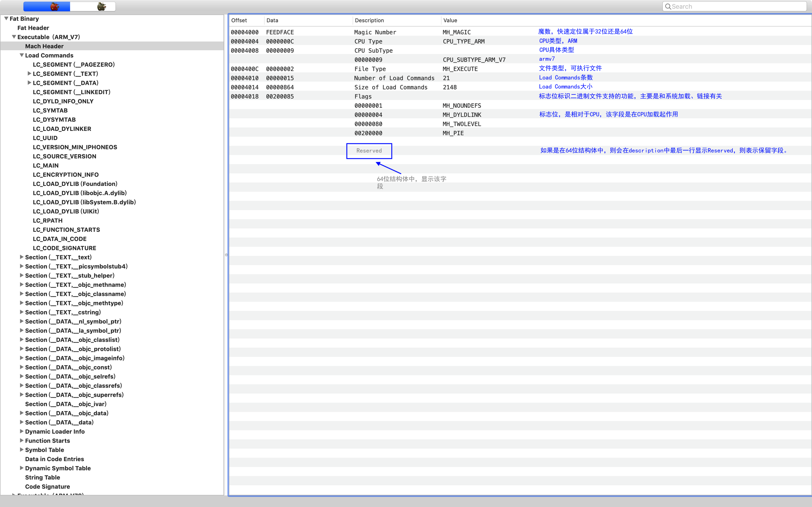
Task: Expand LC_SEGMENT (__DATA) disclosure triangle
Action: coord(29,83)
